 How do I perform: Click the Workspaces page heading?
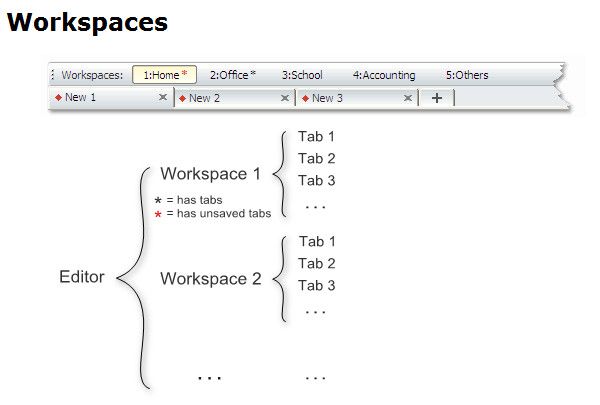point(88,22)
